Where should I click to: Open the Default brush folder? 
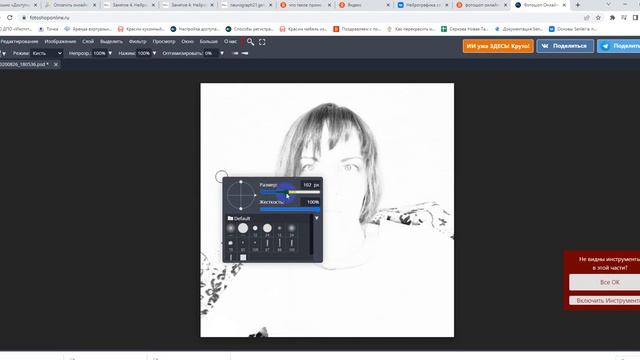[239, 218]
